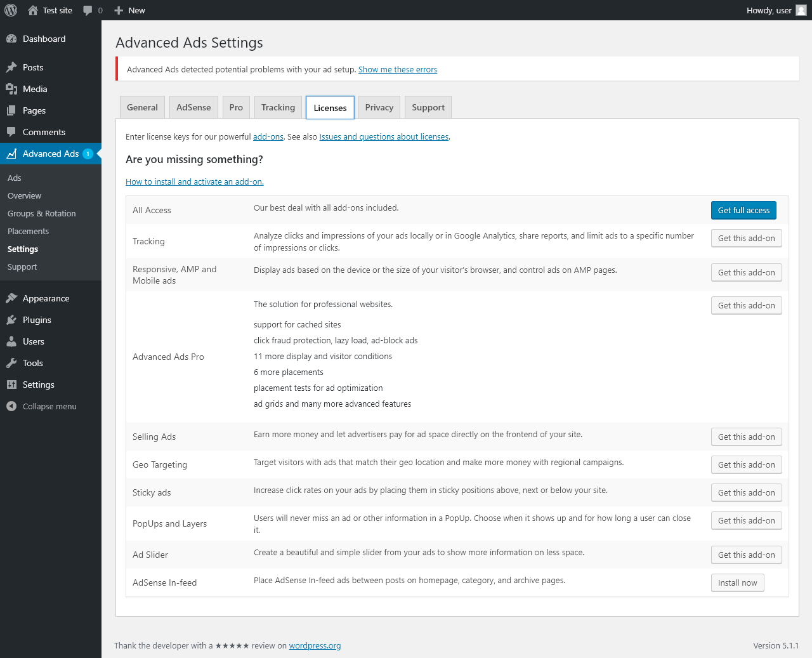Select the Licenses tab
The image size is (812, 658).
pos(330,107)
